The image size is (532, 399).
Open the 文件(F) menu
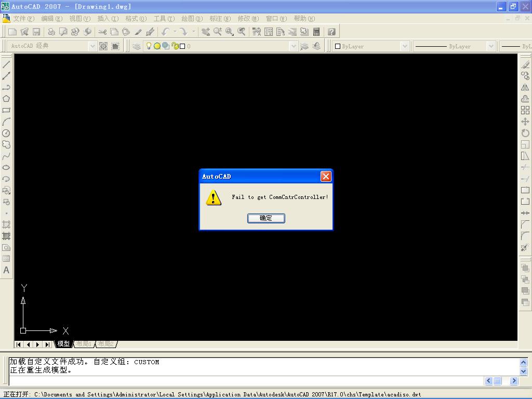pos(24,19)
